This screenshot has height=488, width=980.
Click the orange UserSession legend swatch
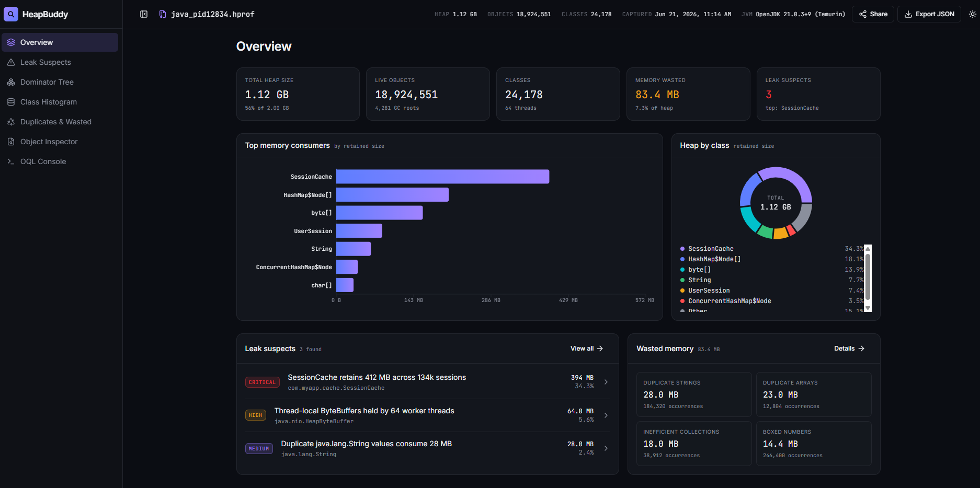[682, 291]
